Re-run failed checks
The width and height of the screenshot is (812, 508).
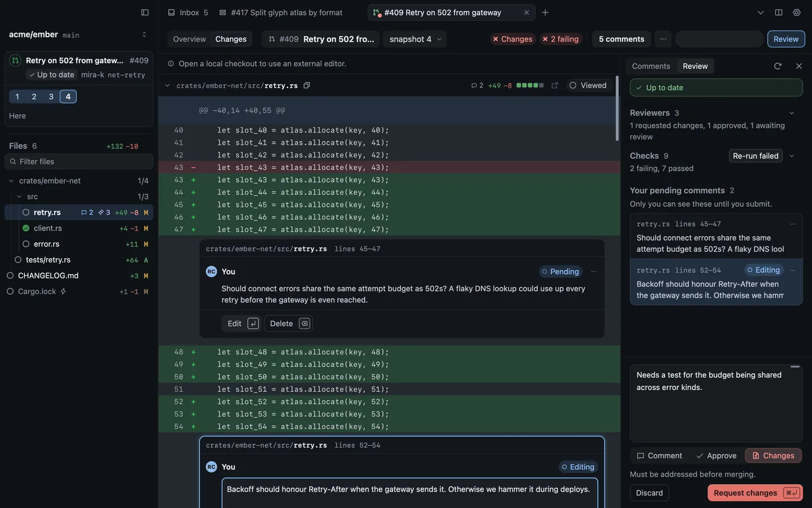point(756,156)
